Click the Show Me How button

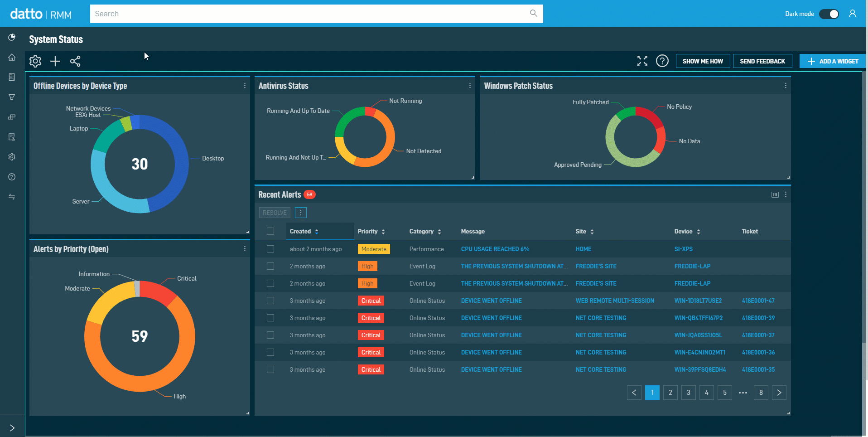pyautogui.click(x=703, y=61)
